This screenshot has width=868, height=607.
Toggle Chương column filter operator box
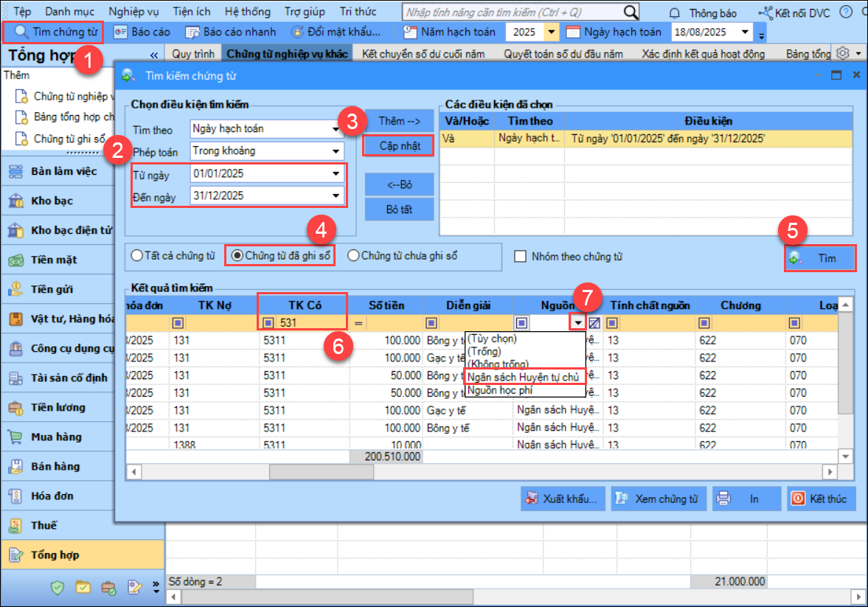click(x=704, y=323)
